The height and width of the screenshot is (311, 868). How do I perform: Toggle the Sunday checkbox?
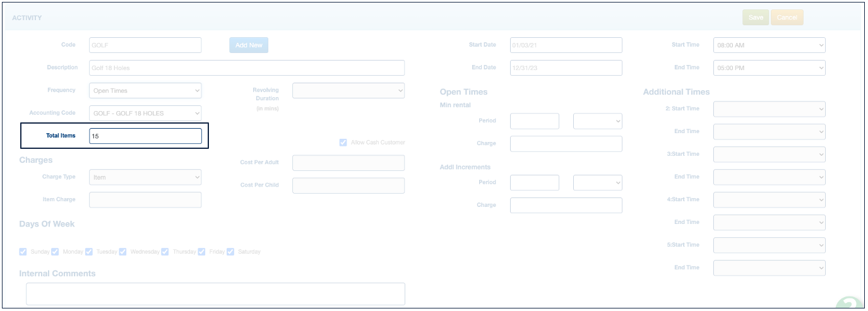(23, 252)
